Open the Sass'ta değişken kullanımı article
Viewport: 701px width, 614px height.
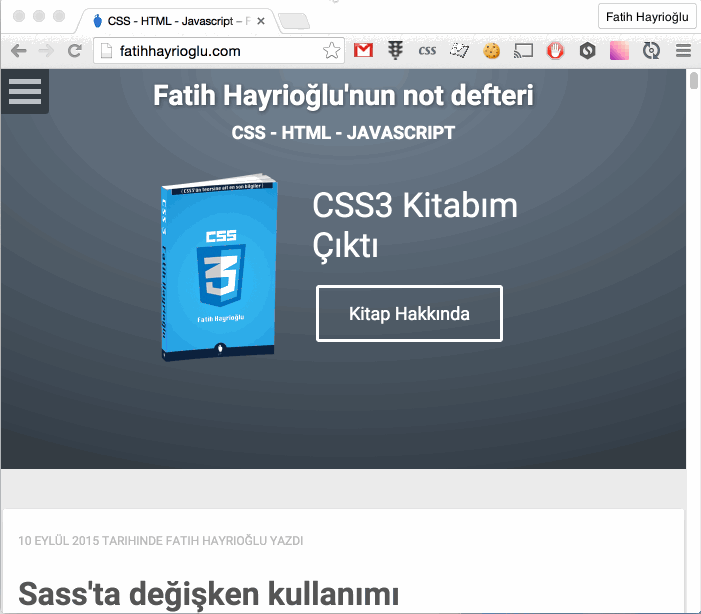[x=208, y=593]
